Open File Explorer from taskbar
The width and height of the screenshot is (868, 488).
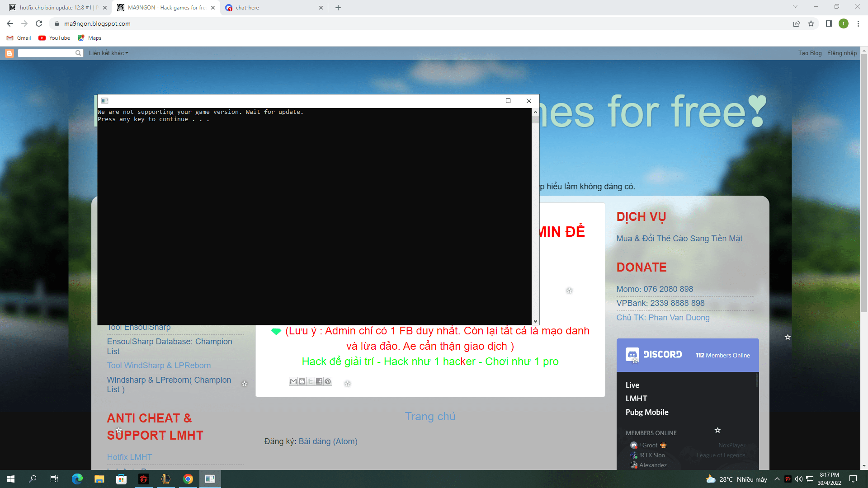tap(99, 479)
